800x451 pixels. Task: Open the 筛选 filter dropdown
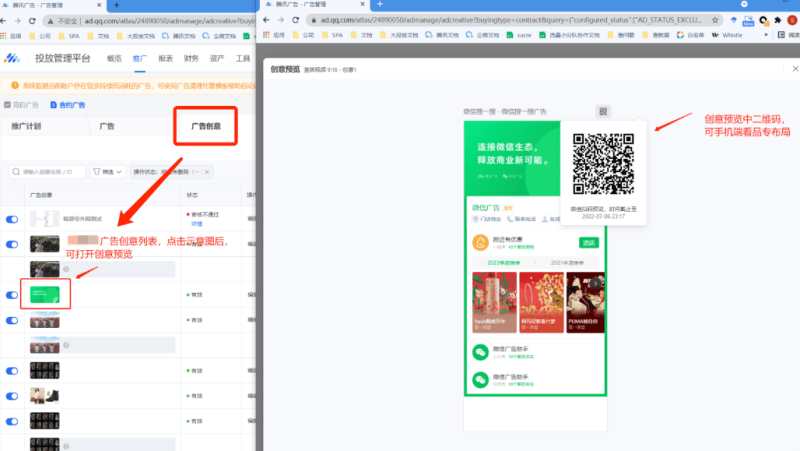coord(108,172)
